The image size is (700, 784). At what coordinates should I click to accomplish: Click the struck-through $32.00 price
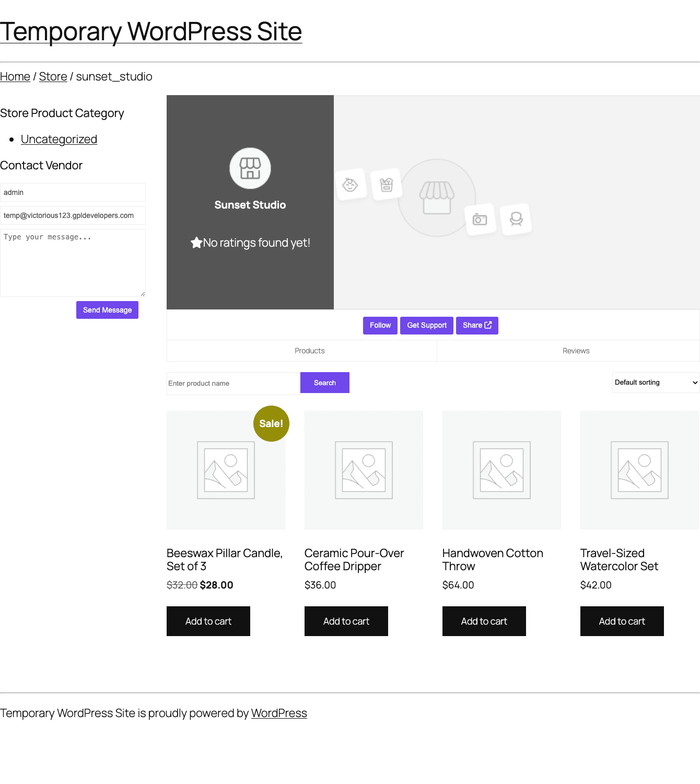click(x=182, y=585)
